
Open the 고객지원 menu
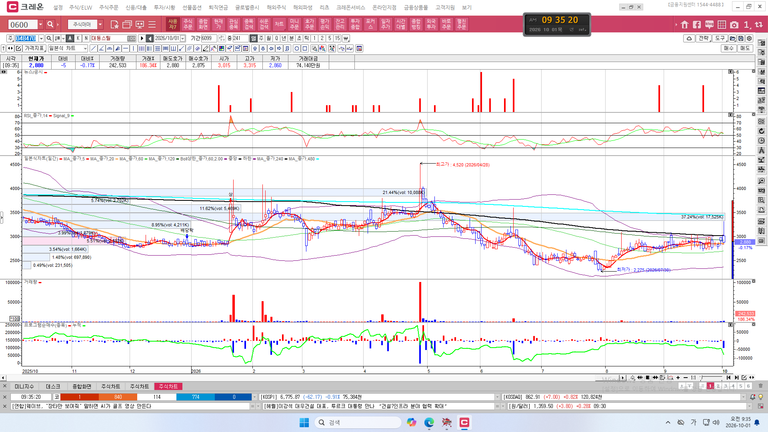[x=445, y=7]
